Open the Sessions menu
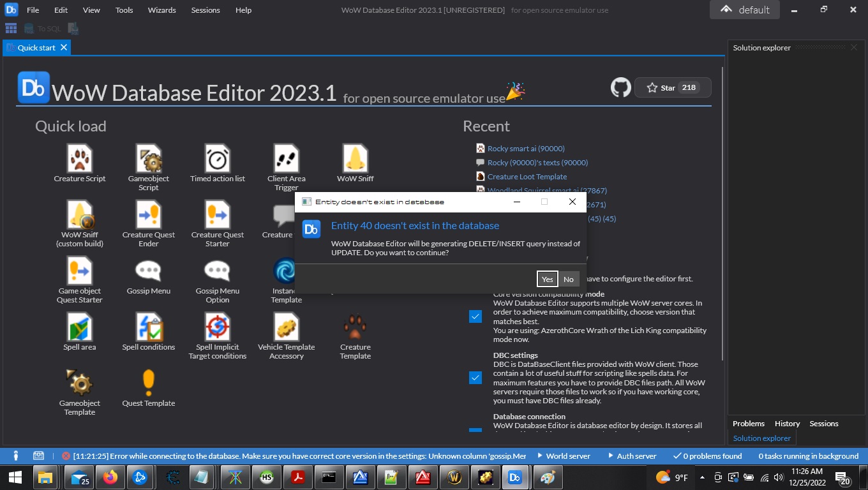Image resolution: width=868 pixels, height=490 pixels. click(x=206, y=10)
